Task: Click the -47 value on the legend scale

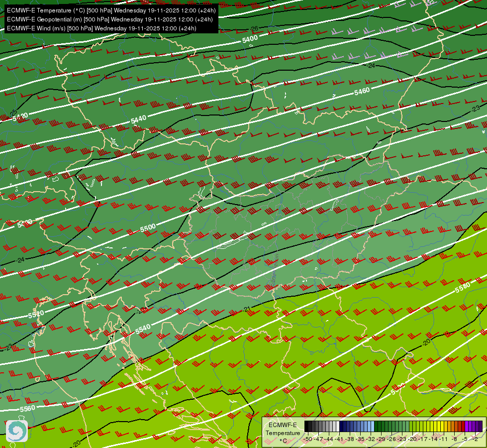Action: pyautogui.click(x=319, y=439)
